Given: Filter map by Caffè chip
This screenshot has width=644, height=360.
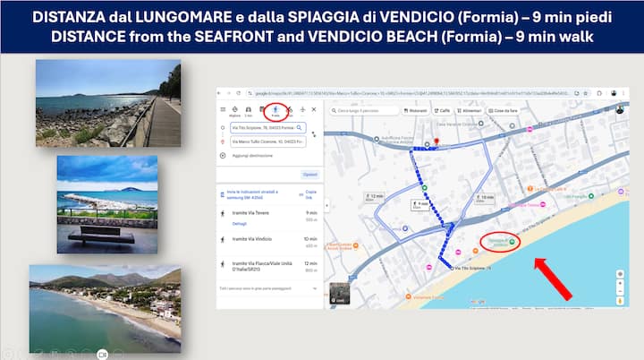Looking at the screenshot, I should (442, 111).
